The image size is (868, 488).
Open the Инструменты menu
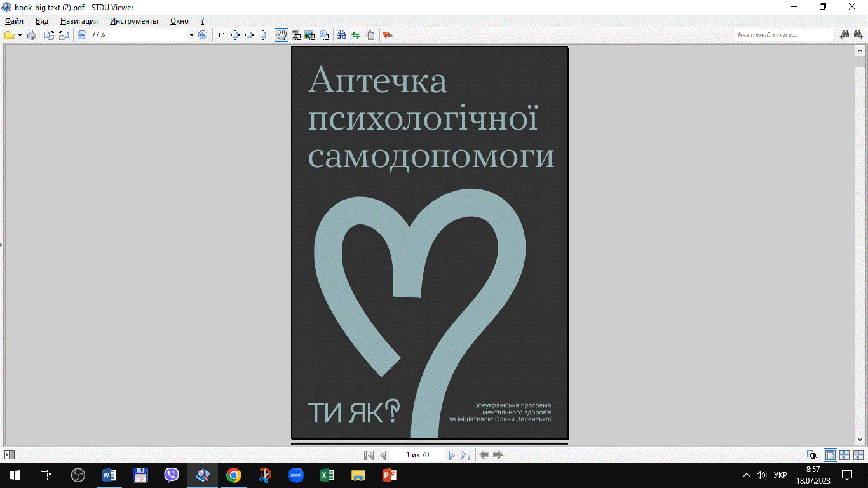click(134, 21)
